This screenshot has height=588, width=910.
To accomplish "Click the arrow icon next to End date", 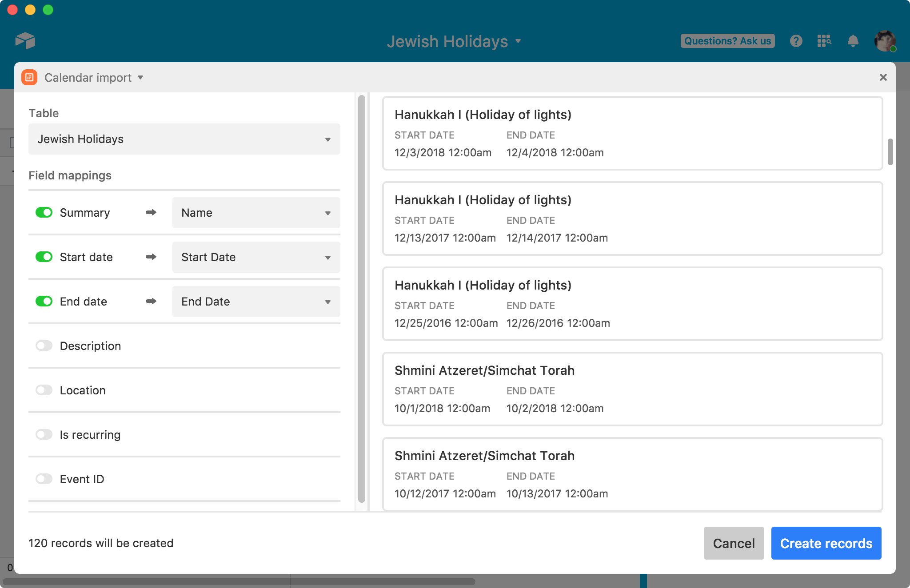I will coord(151,301).
